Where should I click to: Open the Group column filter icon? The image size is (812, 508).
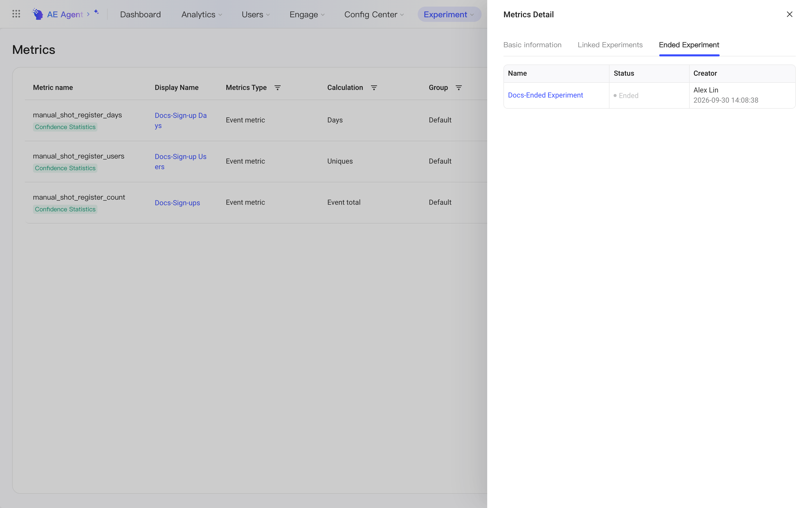point(459,88)
